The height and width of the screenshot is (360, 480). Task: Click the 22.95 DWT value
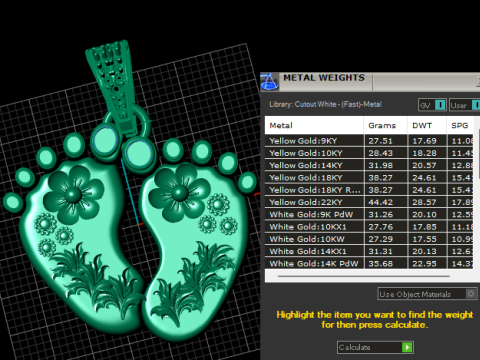click(424, 264)
